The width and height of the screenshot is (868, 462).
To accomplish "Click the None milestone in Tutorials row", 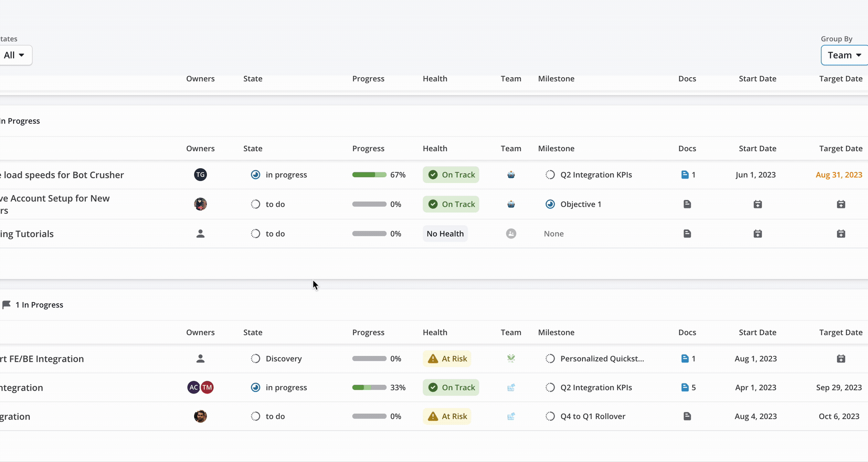I will (x=554, y=234).
